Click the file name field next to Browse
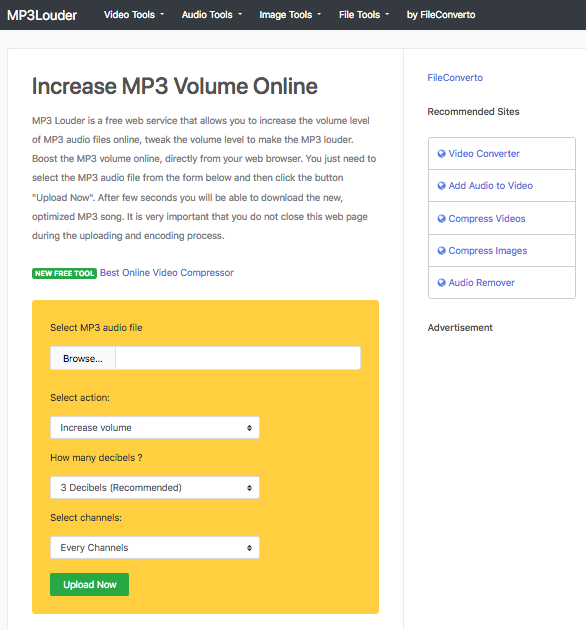The height and width of the screenshot is (630, 586). point(238,358)
